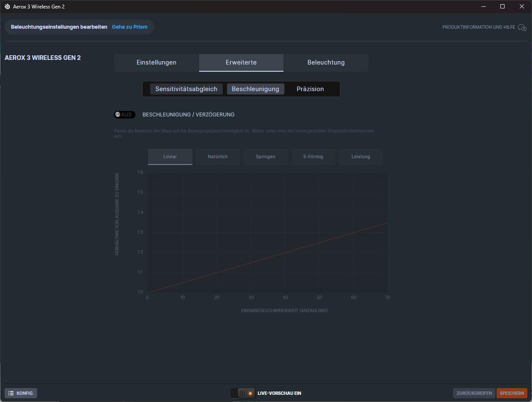Choose the Natürlich curve preset
The width and height of the screenshot is (532, 402).
click(218, 156)
